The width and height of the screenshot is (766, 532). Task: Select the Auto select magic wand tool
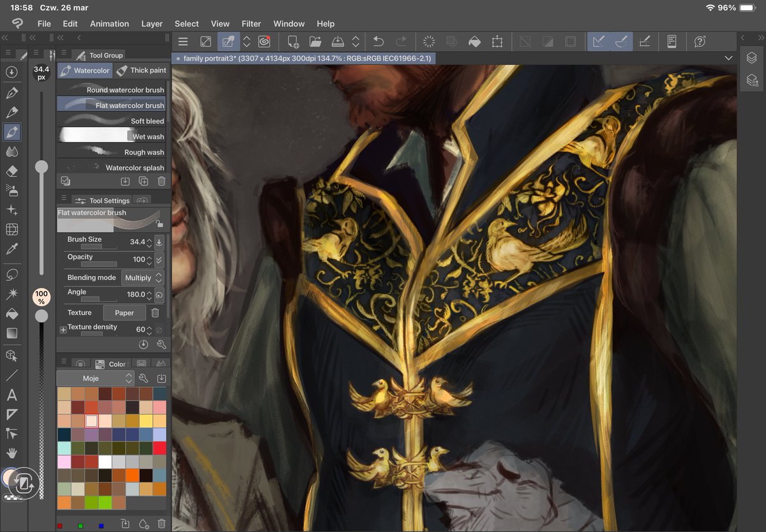(11, 294)
